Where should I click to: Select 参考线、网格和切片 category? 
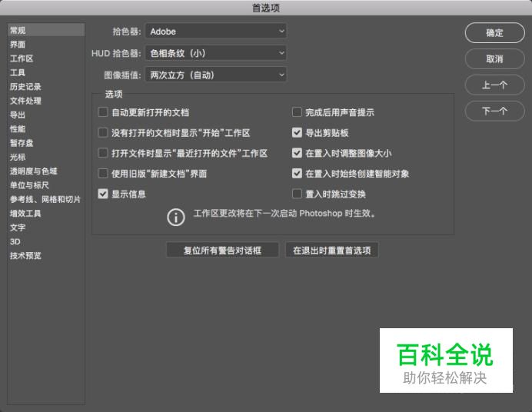click(46, 199)
